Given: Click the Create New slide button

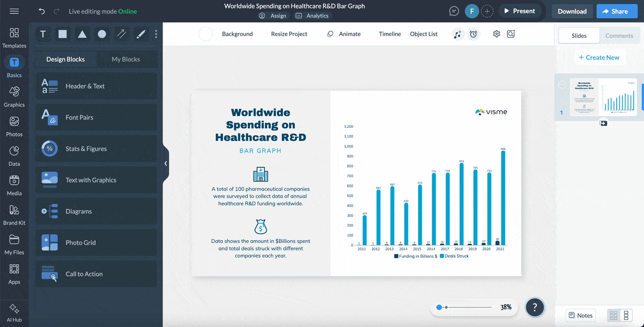Looking at the screenshot, I should click(599, 57).
